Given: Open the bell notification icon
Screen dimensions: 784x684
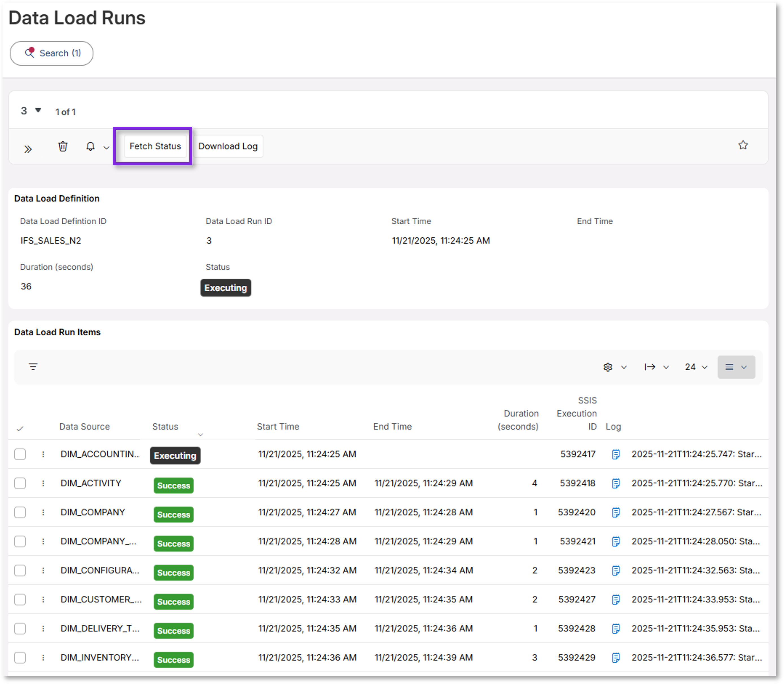Looking at the screenshot, I should coord(90,146).
